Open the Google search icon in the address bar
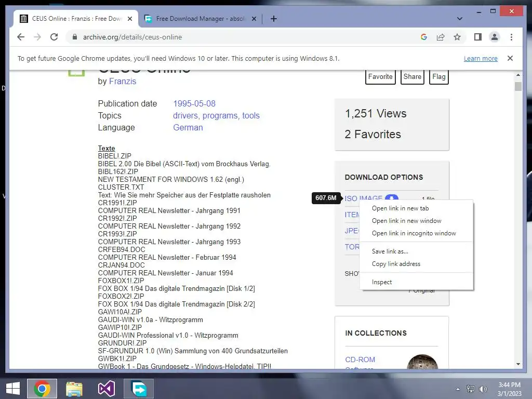This screenshot has height=399, width=532. [x=424, y=37]
